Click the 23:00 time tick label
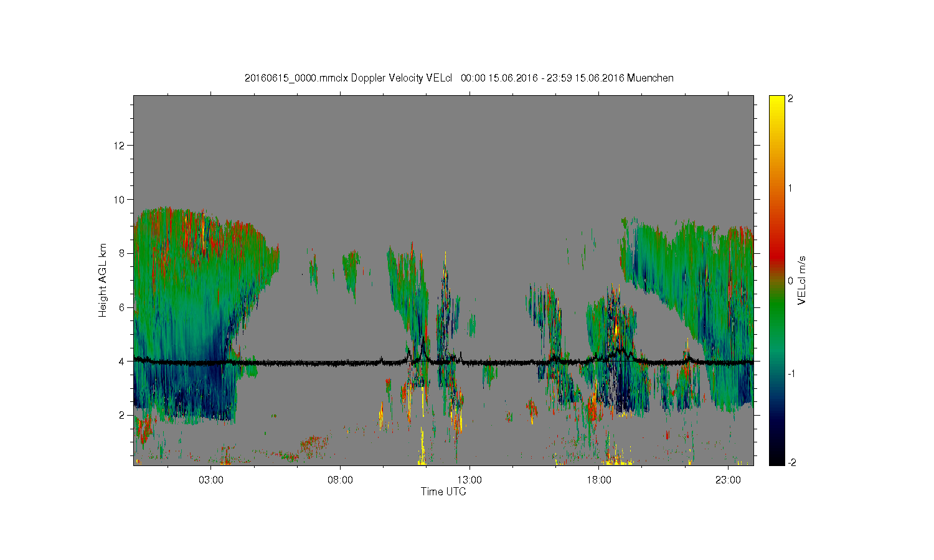 729,480
